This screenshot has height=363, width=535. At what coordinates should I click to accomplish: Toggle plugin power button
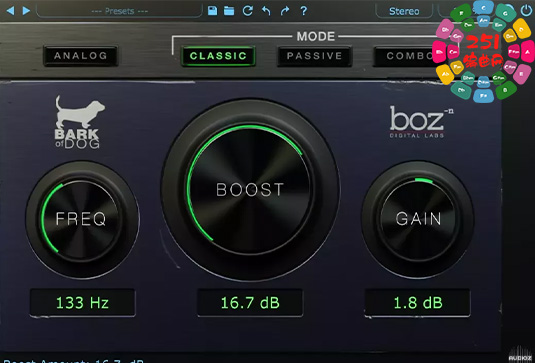tap(526, 10)
